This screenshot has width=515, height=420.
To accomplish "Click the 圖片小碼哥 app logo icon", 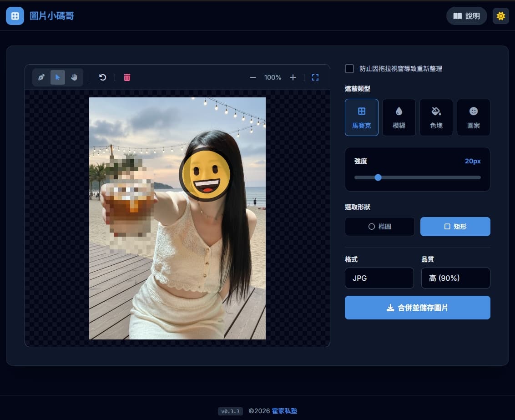I will 15,16.
